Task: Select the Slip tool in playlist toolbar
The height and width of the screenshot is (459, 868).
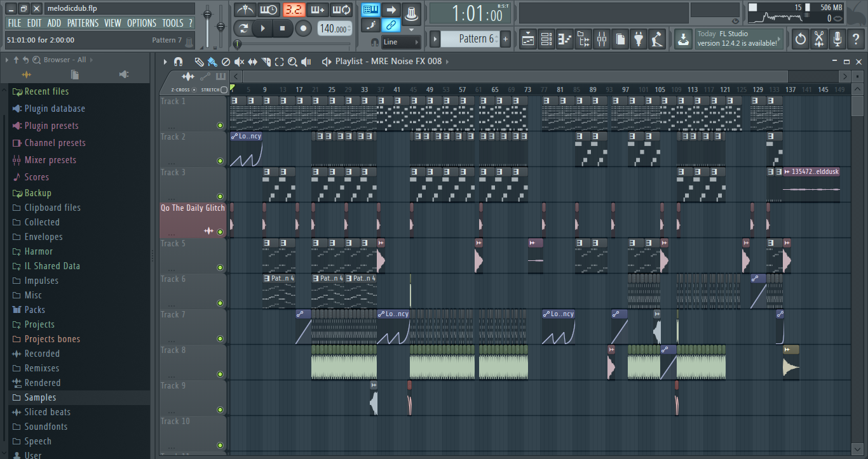Action: click(252, 62)
